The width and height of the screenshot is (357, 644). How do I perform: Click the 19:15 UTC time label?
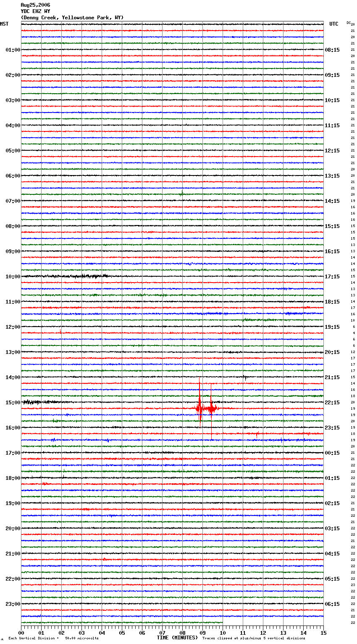(332, 327)
